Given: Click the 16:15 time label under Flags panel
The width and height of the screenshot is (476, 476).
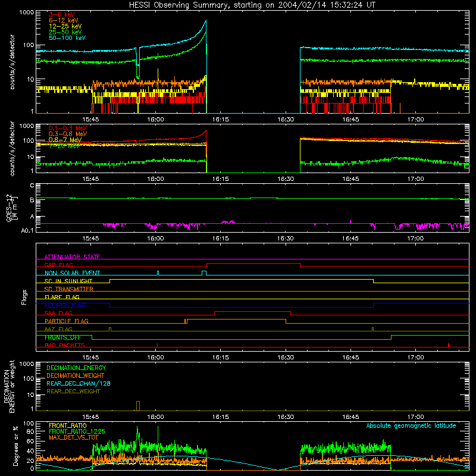Looking at the screenshot, I should click(x=220, y=358).
